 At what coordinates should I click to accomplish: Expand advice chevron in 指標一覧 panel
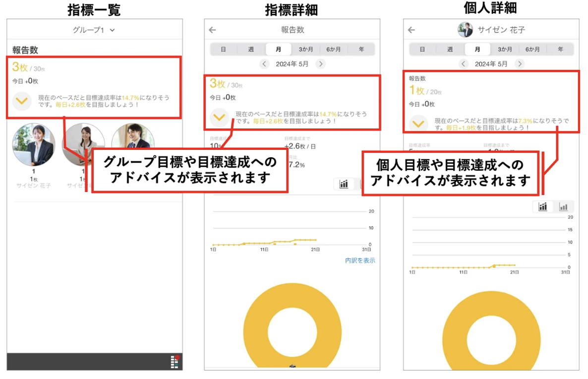click(22, 101)
